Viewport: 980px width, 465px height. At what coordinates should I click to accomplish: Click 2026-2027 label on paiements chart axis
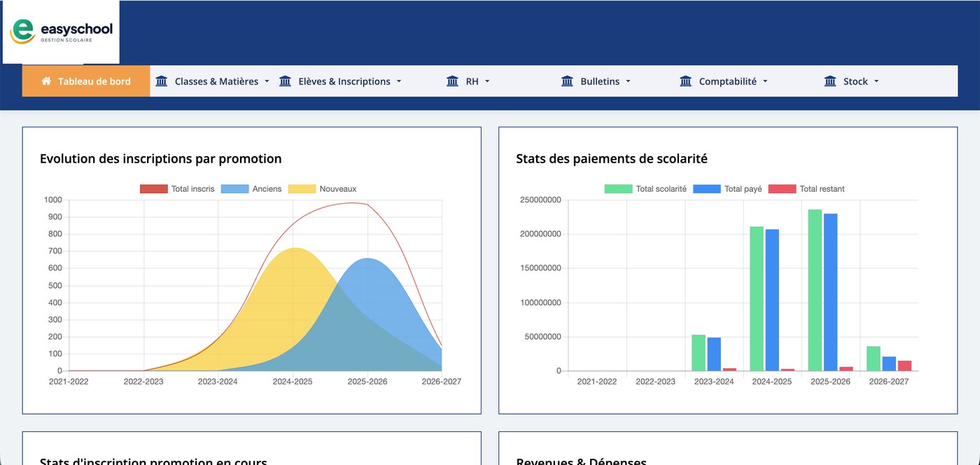tap(889, 382)
